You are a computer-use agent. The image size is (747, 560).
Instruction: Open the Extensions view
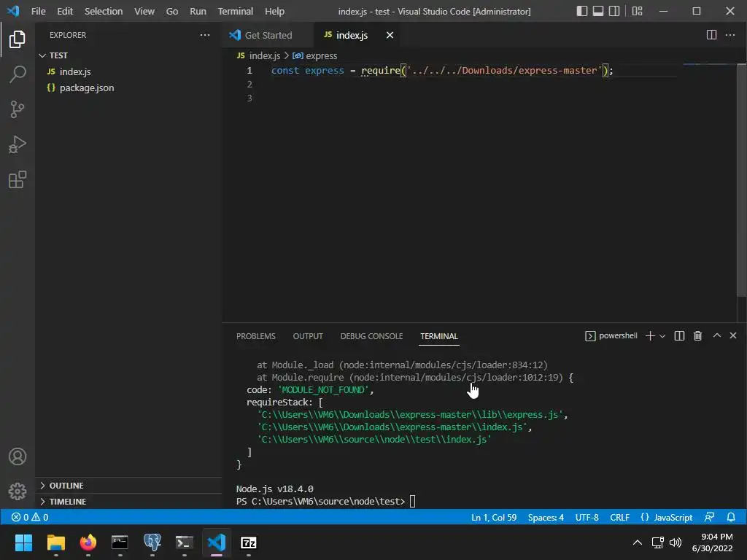tap(18, 180)
